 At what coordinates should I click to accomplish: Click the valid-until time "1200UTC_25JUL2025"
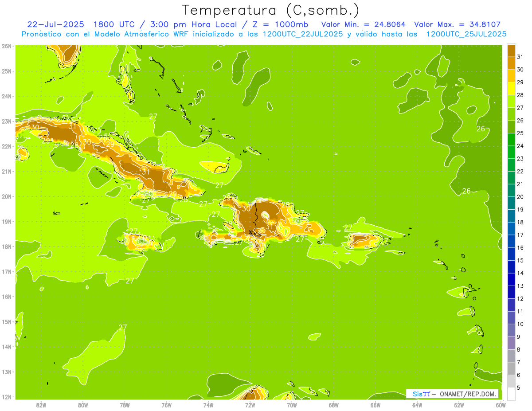click(x=465, y=34)
